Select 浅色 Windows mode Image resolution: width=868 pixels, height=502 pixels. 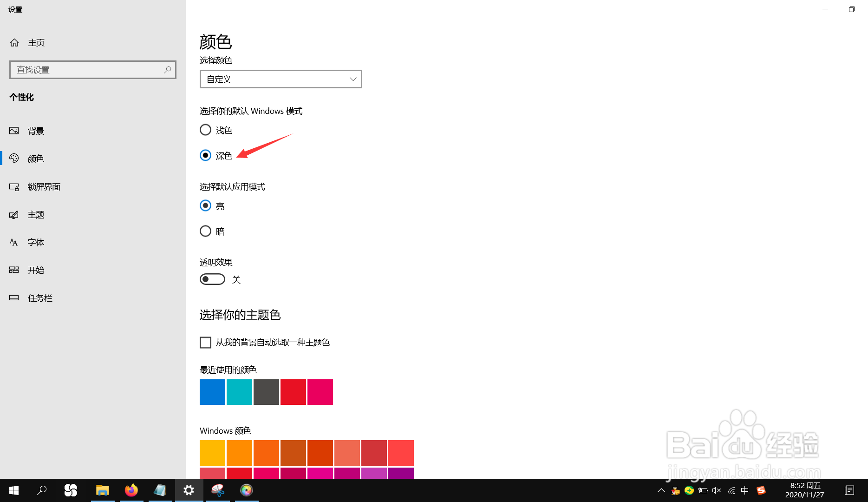click(216, 130)
